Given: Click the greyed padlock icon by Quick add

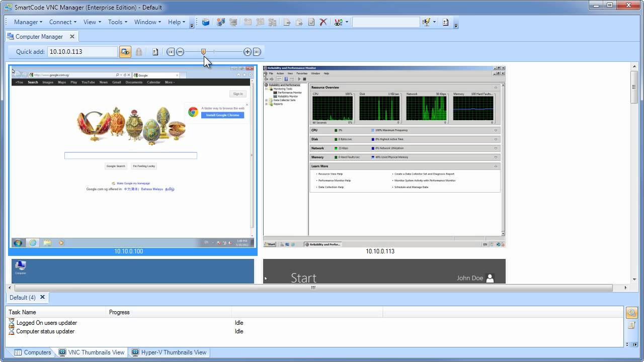Looking at the screenshot, I should click(x=139, y=52).
